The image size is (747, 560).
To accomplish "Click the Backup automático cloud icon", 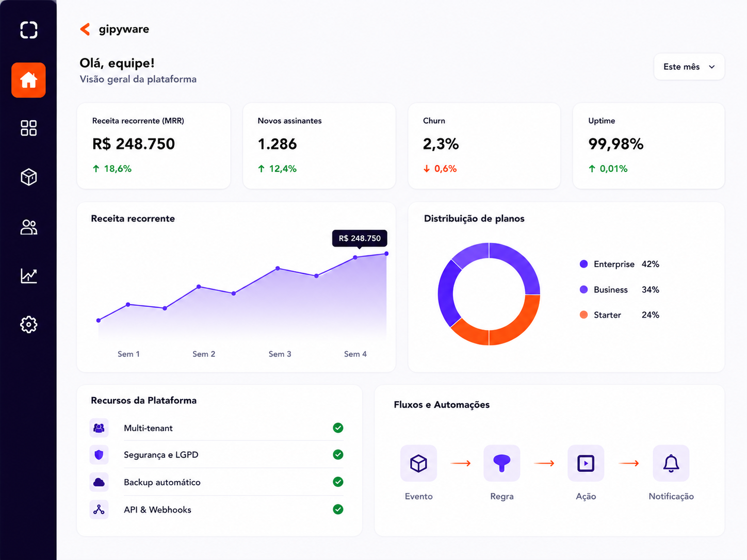I will (x=99, y=482).
